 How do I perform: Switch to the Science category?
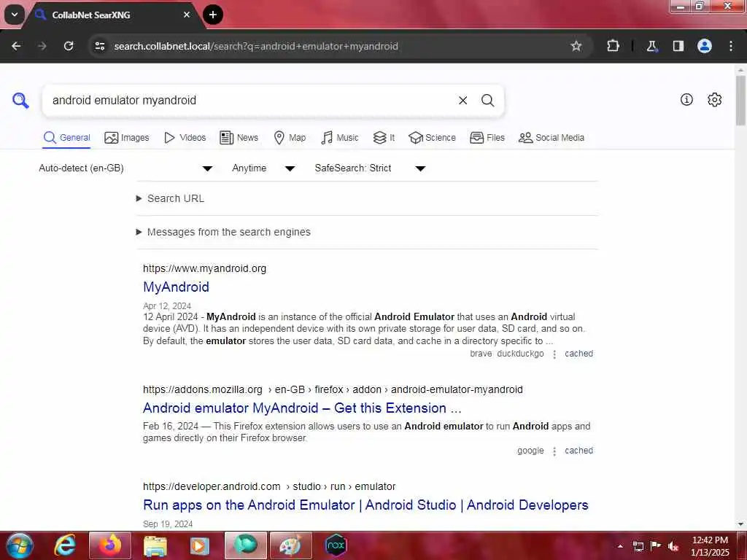pyautogui.click(x=432, y=138)
